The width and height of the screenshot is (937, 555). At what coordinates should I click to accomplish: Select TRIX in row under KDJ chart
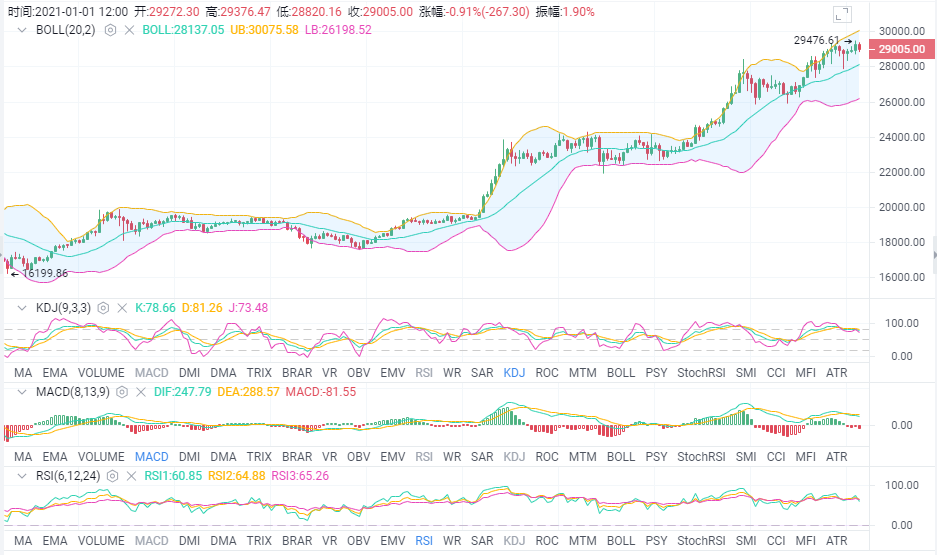point(259,373)
